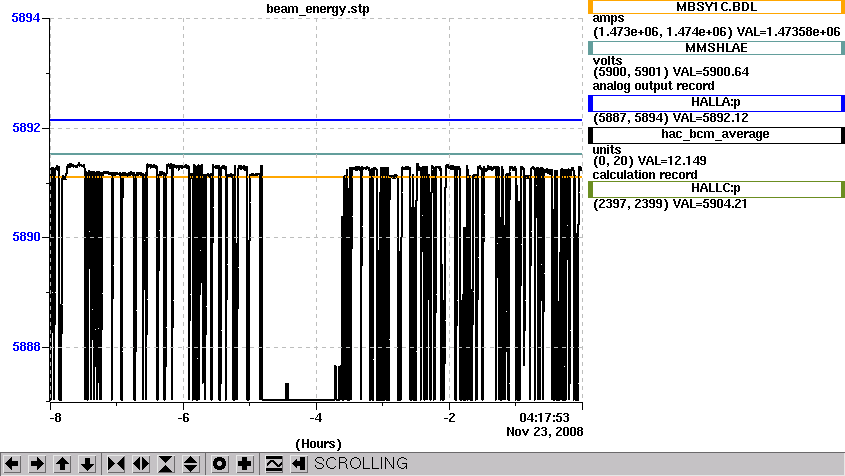Click the 'analog output record' description

pyautogui.click(x=653, y=86)
